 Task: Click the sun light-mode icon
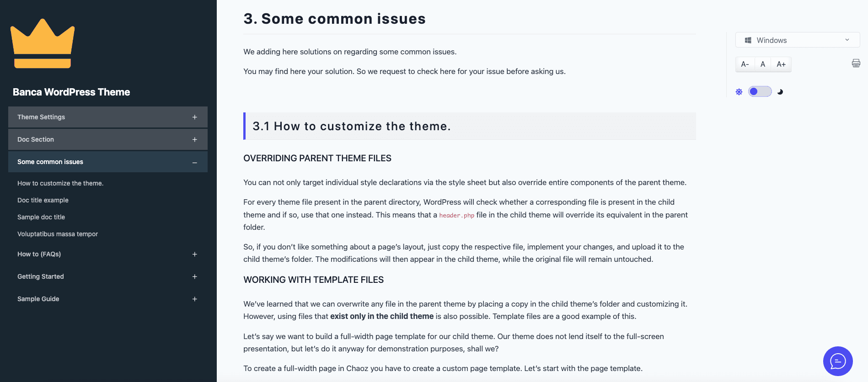[x=739, y=92]
